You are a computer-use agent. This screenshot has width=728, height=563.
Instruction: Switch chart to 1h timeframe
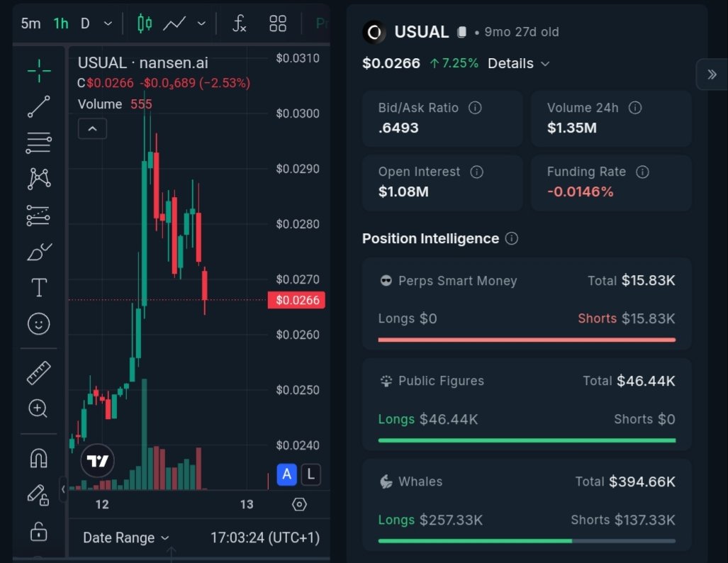[x=61, y=23]
